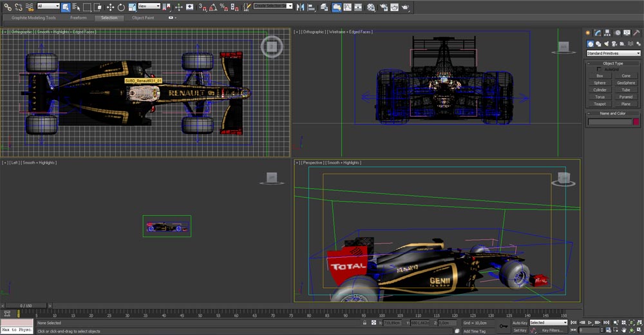
Task: Toggle Angle Snap
Action: click(x=213, y=7)
